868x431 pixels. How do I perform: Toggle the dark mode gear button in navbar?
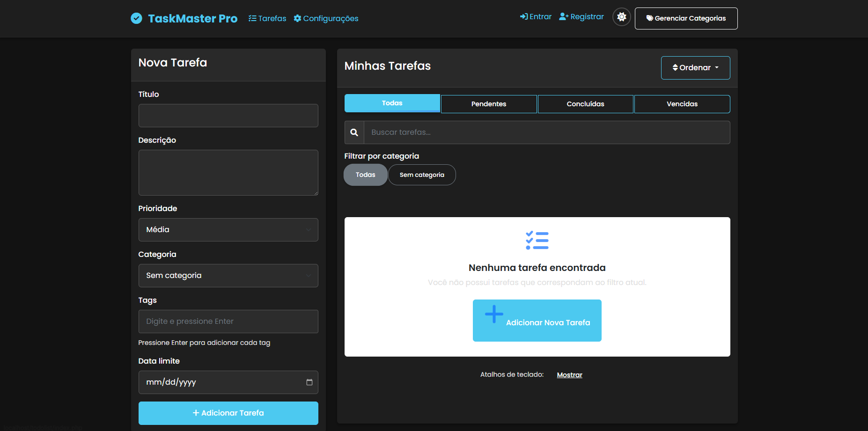click(x=621, y=17)
